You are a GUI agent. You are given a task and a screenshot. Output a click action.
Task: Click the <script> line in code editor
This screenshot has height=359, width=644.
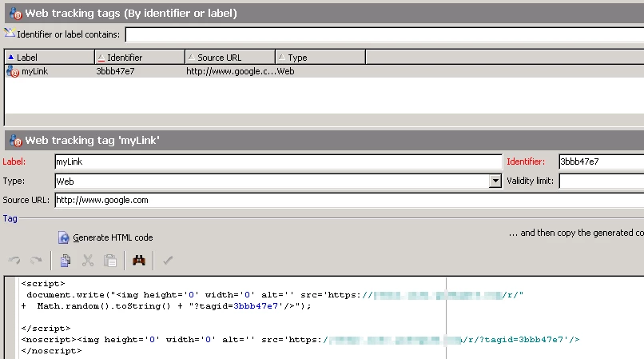click(x=43, y=284)
